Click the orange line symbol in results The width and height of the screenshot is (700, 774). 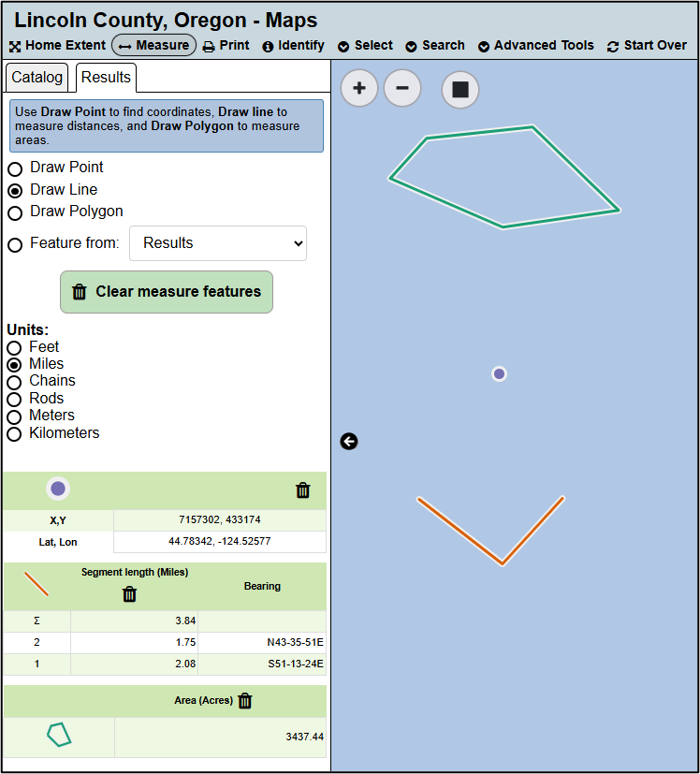pyautogui.click(x=36, y=584)
